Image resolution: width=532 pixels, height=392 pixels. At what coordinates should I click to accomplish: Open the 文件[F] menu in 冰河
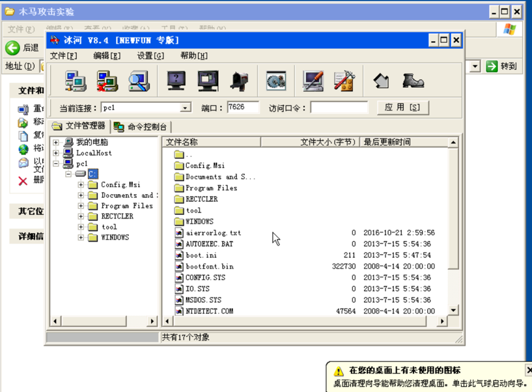pyautogui.click(x=63, y=55)
